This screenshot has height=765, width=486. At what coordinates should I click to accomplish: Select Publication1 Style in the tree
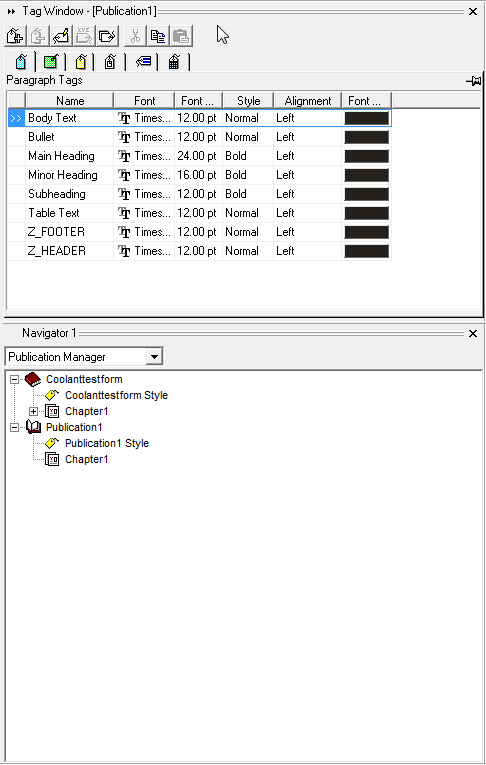107,443
